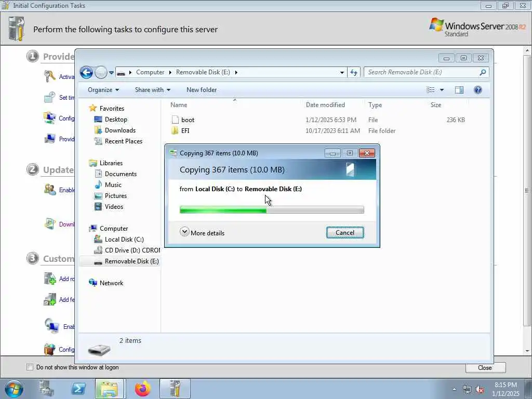Open Documents library
The height and width of the screenshot is (399, 532).
tap(121, 174)
